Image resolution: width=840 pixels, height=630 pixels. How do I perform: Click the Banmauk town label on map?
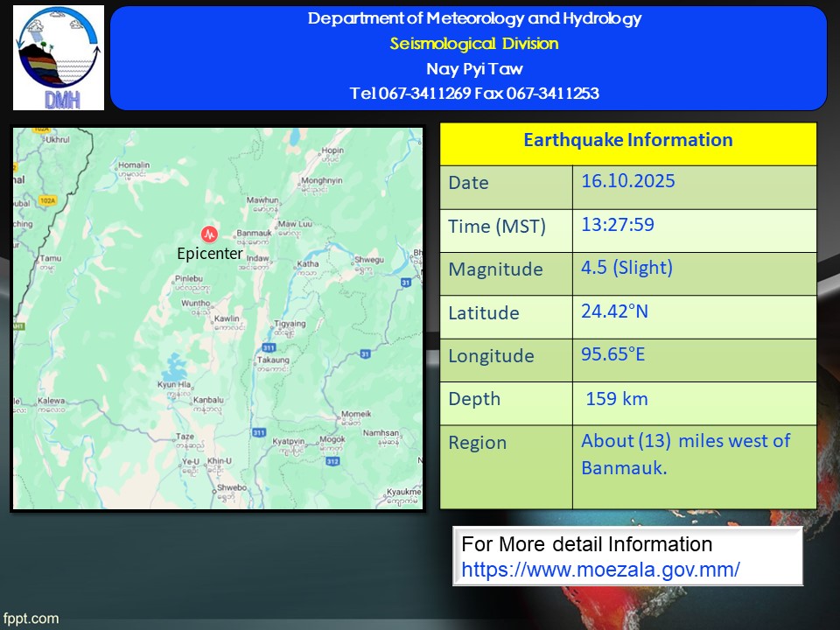(255, 232)
